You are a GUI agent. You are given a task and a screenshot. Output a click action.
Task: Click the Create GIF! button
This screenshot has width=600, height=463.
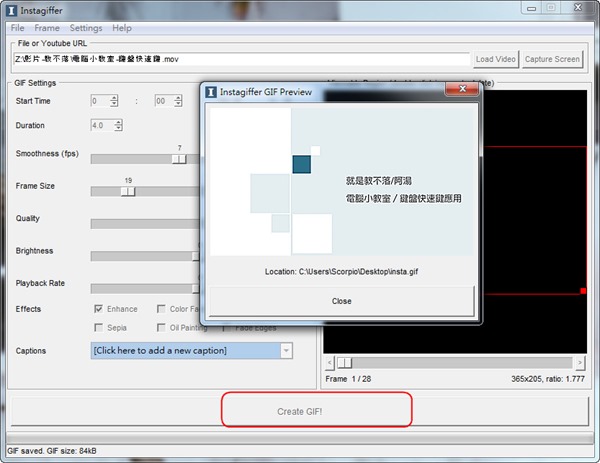coord(300,411)
